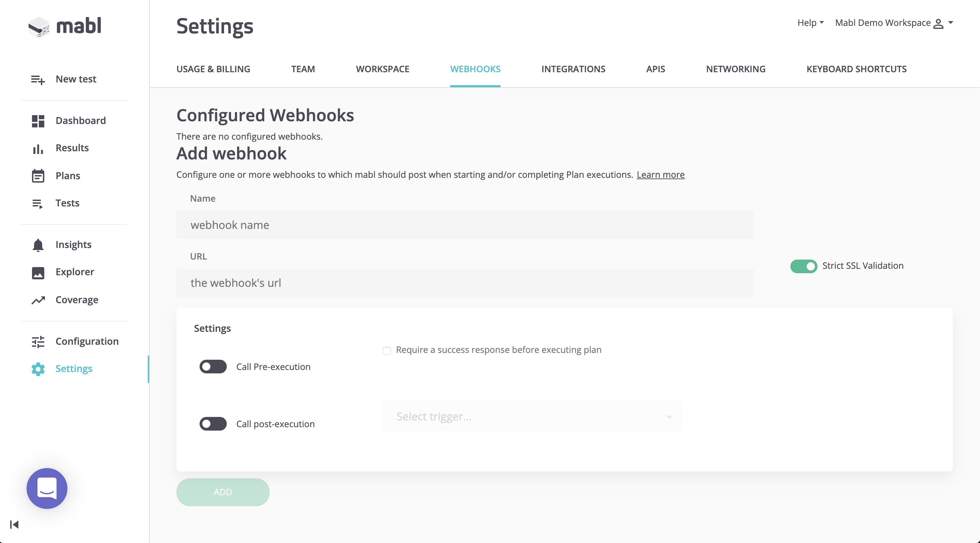Follow the Learn more link

click(660, 175)
